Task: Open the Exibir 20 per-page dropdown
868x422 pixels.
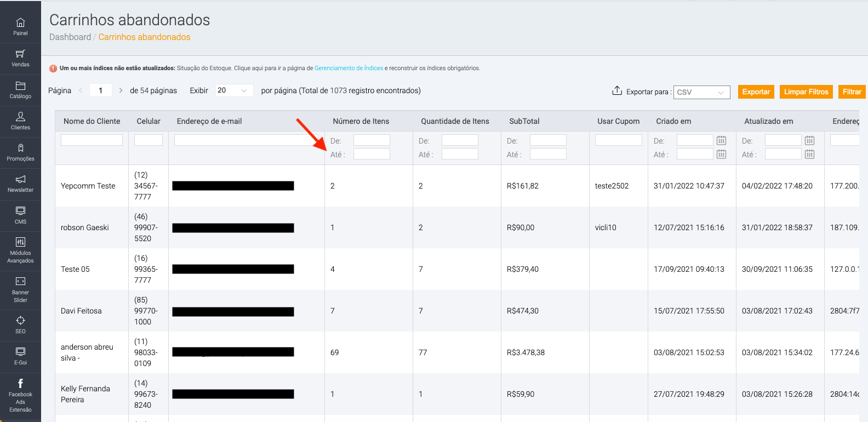Action: pyautogui.click(x=233, y=90)
